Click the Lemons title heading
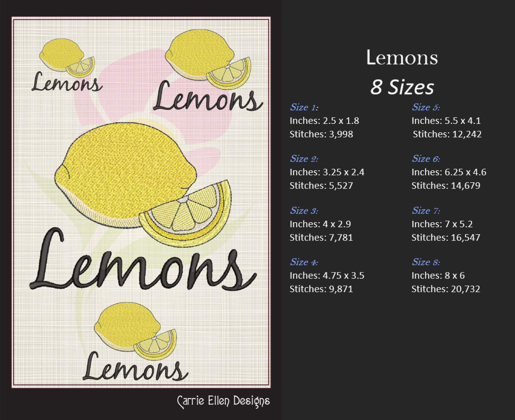 [x=402, y=57]
